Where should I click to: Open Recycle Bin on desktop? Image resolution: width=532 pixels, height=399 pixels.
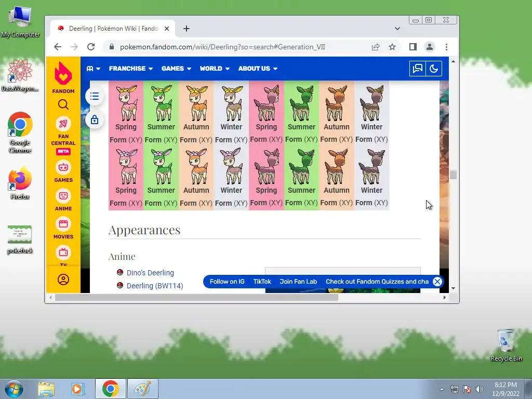(506, 345)
